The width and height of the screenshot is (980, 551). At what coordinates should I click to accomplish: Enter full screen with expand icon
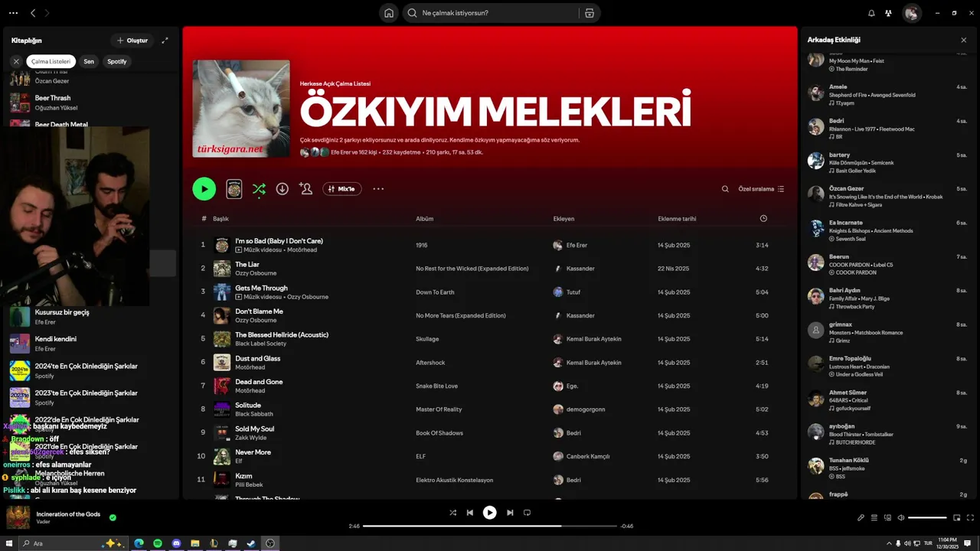[x=970, y=518]
